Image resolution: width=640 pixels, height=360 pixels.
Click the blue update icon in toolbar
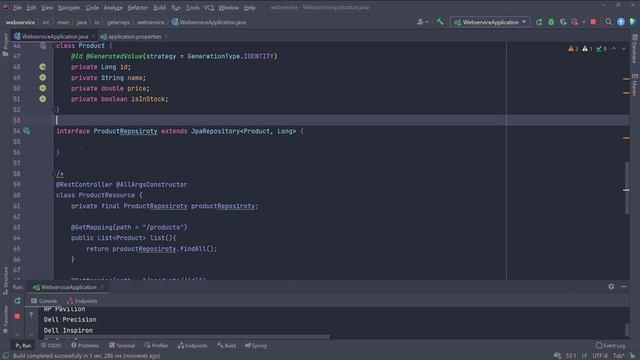pos(621,22)
